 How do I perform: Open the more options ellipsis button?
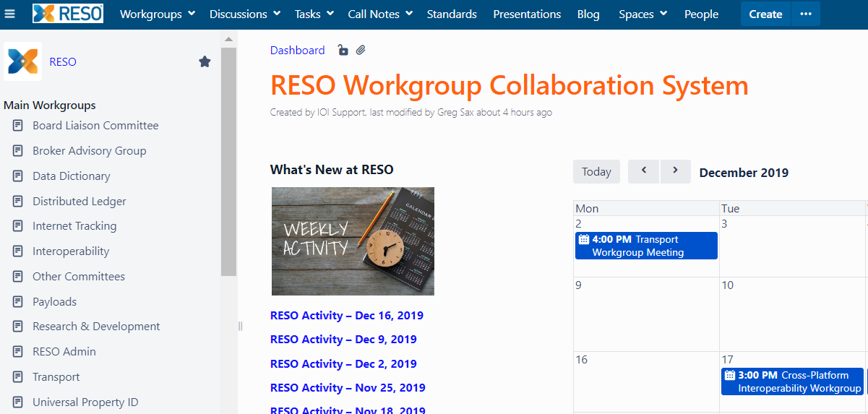coord(806,14)
